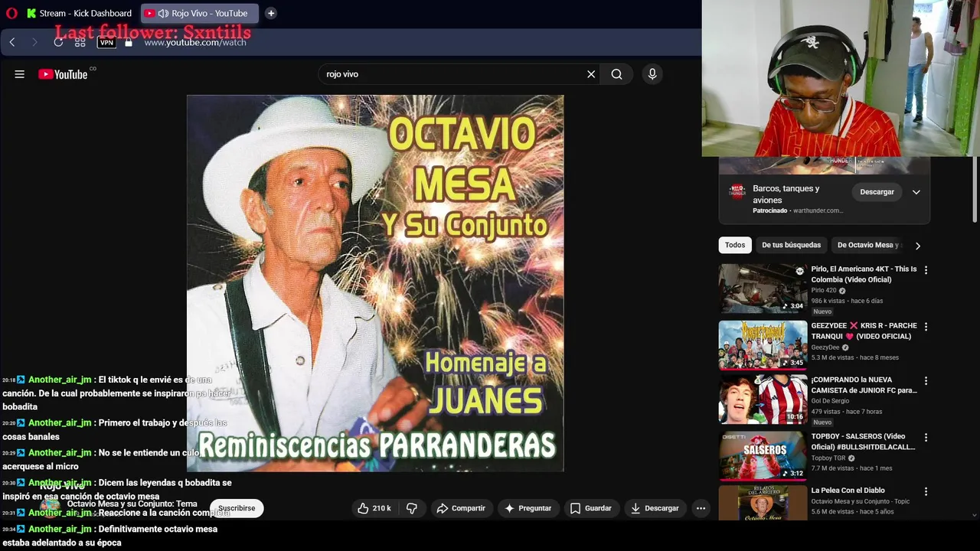Click the page scrollbar down arrow
Screen dimensions: 980x551
[975, 516]
